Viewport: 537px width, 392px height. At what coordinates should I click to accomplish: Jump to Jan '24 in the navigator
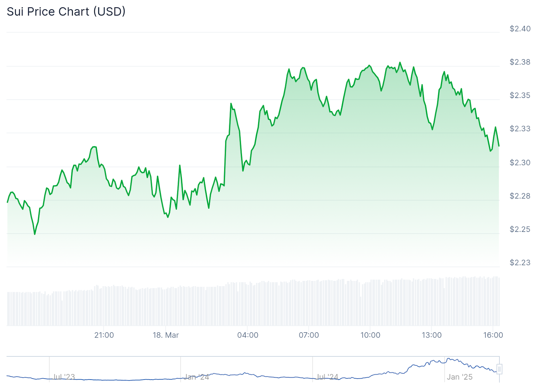(x=196, y=377)
